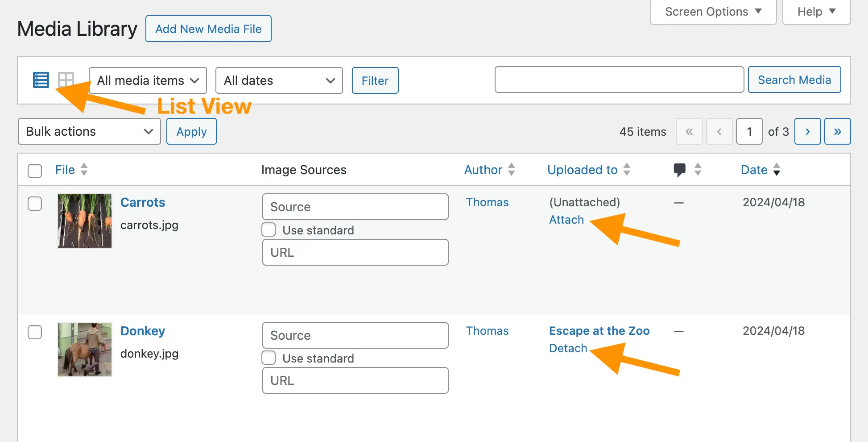Open the Screen Options tab

713,12
